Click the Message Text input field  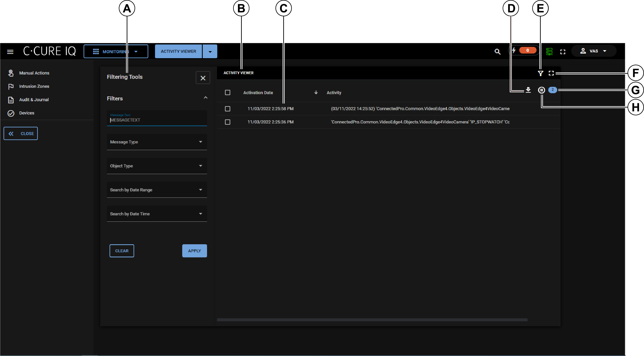[157, 120]
